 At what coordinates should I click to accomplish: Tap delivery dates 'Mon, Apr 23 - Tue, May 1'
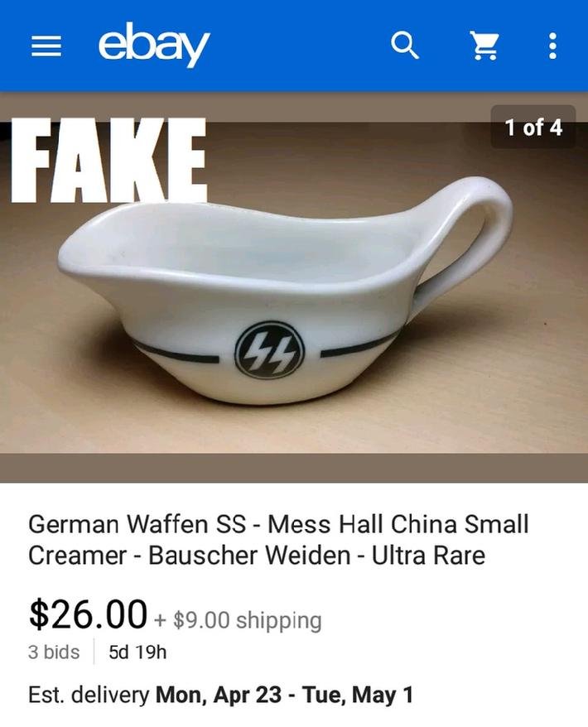284,695
